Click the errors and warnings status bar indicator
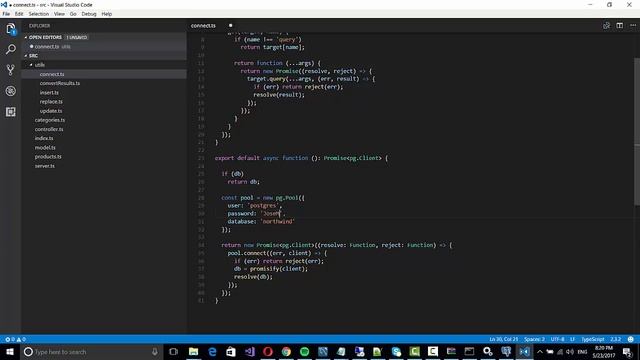The width and height of the screenshot is (640, 360). tap(16, 339)
